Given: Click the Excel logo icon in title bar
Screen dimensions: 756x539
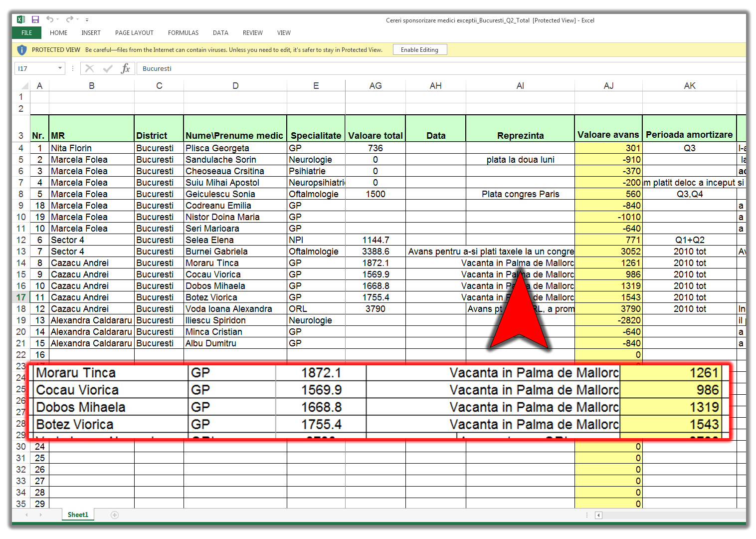Looking at the screenshot, I should pos(21,20).
